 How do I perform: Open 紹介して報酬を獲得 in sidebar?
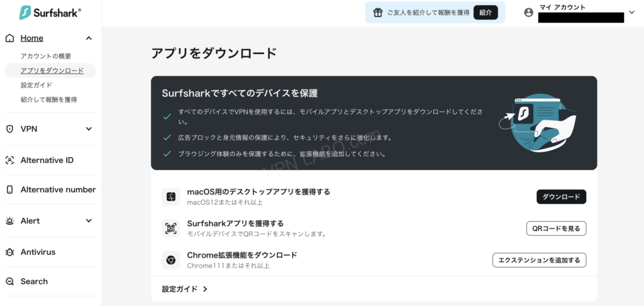click(x=49, y=99)
